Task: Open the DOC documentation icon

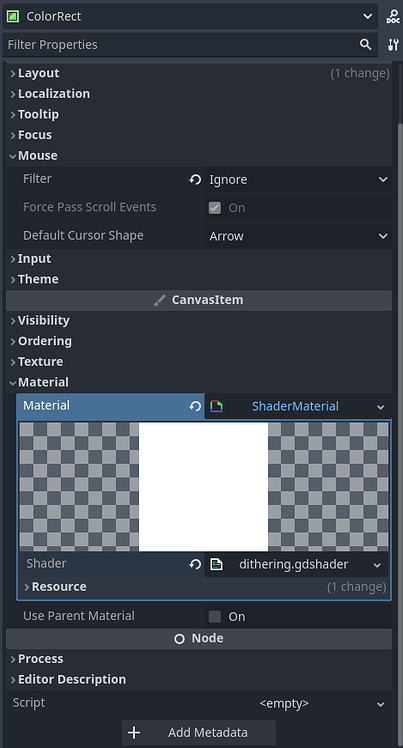Action: coord(393,16)
